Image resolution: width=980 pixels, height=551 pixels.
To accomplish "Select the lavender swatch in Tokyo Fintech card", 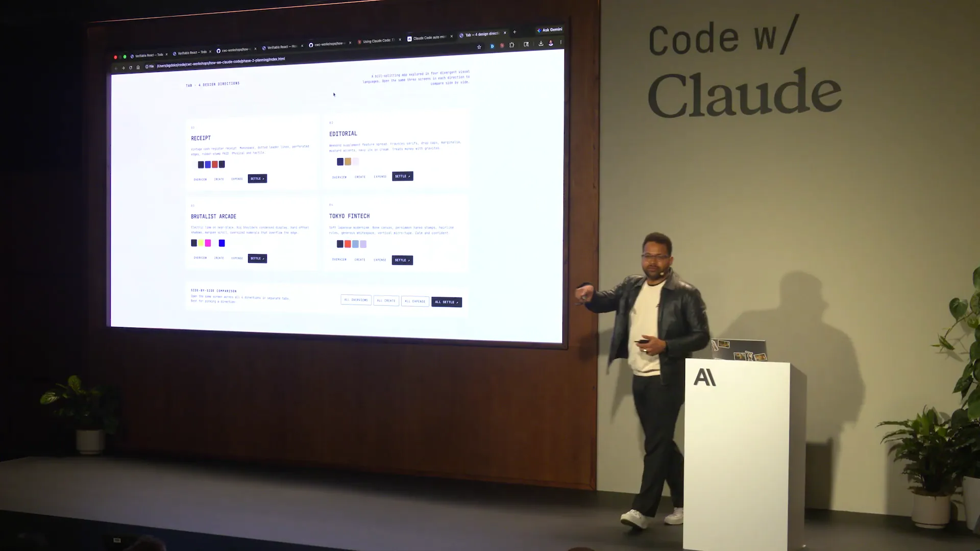I will 363,244.
